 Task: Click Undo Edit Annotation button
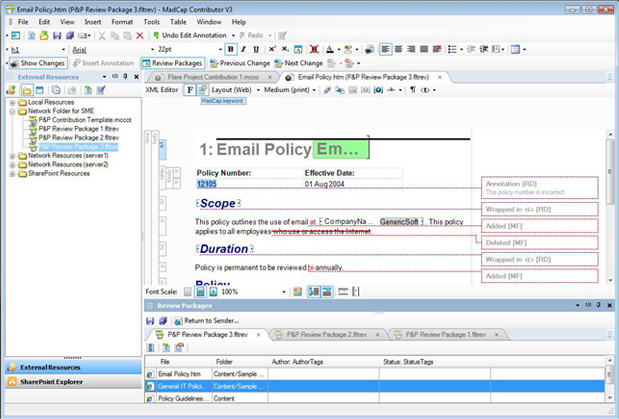pos(189,36)
